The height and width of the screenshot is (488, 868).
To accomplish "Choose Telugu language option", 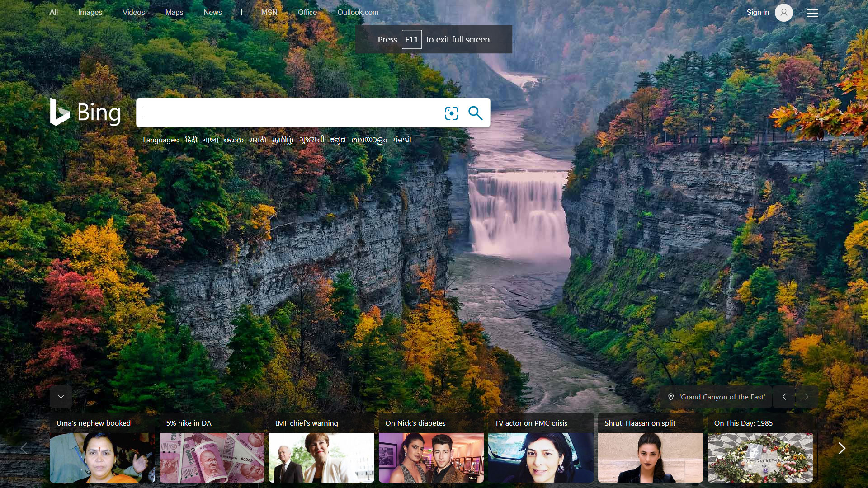I will point(234,140).
